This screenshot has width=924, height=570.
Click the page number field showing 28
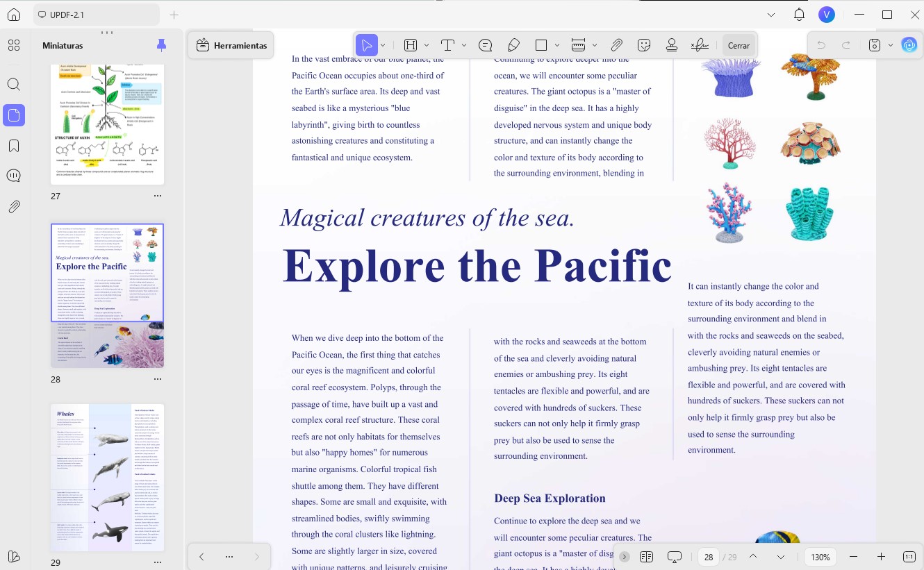pyautogui.click(x=709, y=557)
